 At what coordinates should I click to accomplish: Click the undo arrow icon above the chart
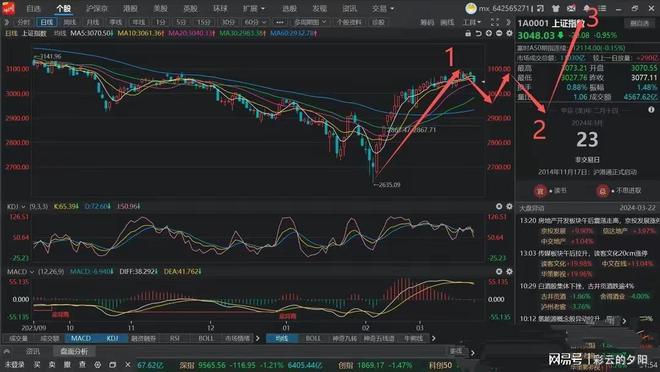(x=479, y=33)
